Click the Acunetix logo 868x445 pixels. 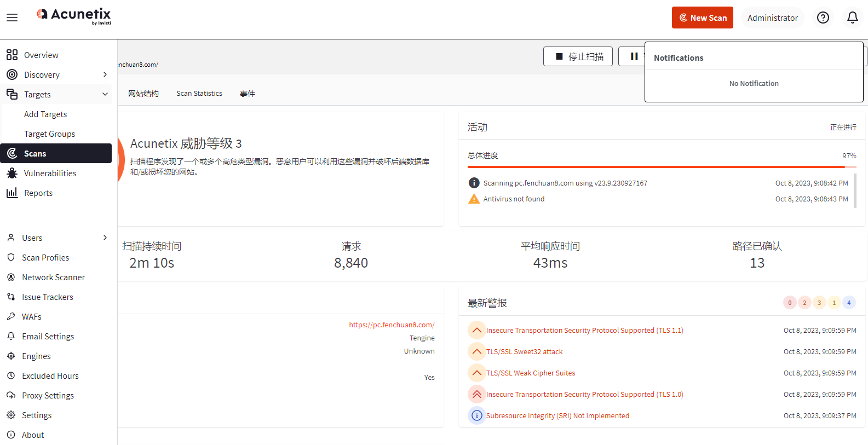click(x=74, y=16)
